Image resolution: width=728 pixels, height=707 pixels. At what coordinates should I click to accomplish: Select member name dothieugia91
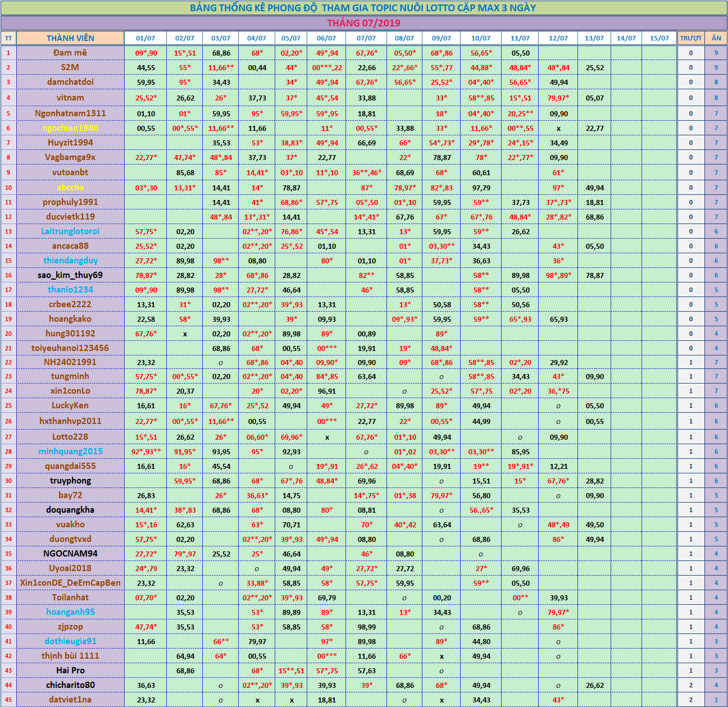point(70,641)
